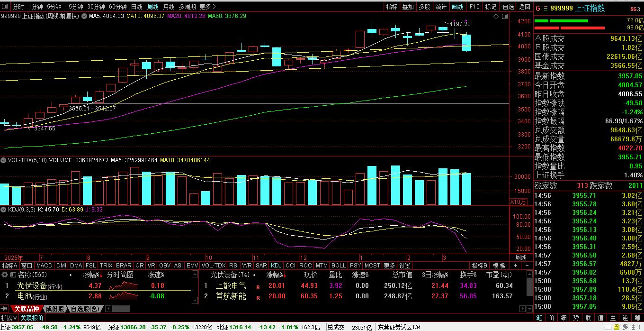This screenshot has height=331, width=644.
Task: Switch on the KDJ indicator
Action: pyautogui.click(x=276, y=266)
